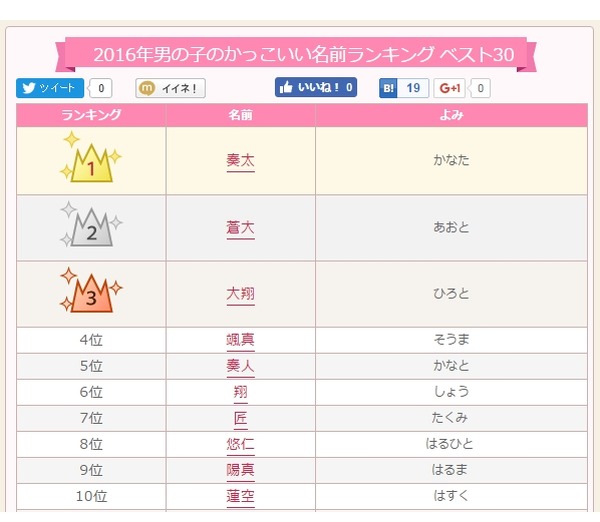Click the silver number 2 crown icon
The width and height of the screenshot is (600, 522).
[91, 228]
